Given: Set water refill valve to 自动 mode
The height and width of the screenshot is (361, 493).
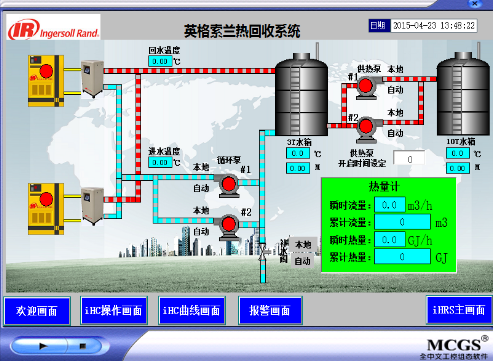Looking at the screenshot, I should click(x=303, y=261).
